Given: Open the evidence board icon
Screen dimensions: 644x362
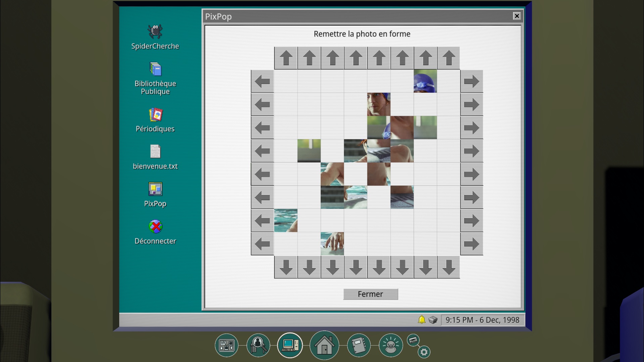Looking at the screenshot, I should 227,345.
